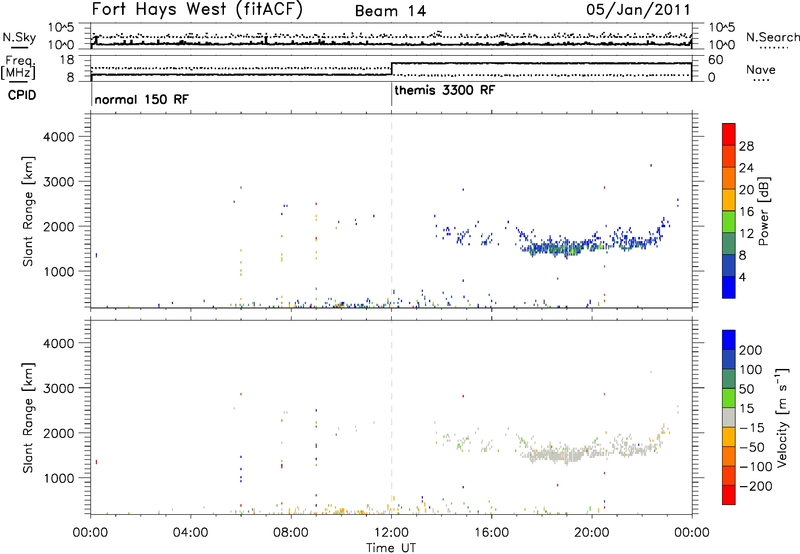800x554 pixels.
Task: Click the 'Beam 14' label
Action: [x=390, y=11]
